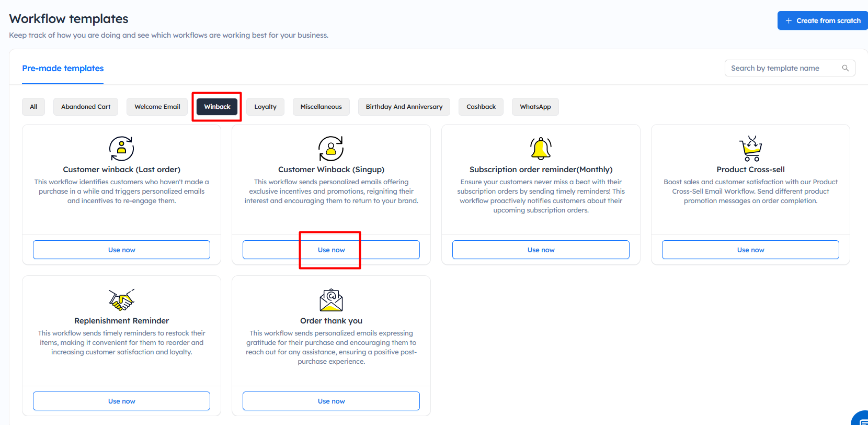The height and width of the screenshot is (425, 868).
Task: Use the Product Cross-sell template
Action: pos(750,250)
